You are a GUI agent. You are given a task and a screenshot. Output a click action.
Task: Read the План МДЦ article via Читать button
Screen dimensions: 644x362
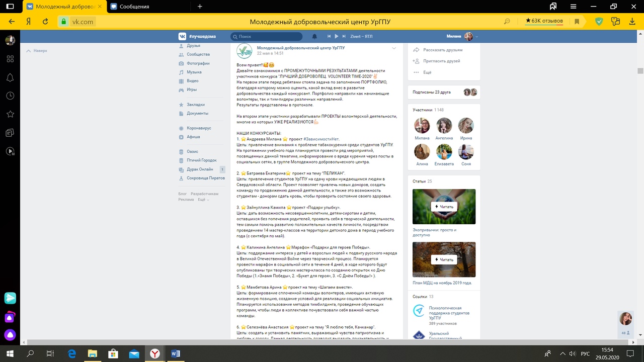(444, 259)
